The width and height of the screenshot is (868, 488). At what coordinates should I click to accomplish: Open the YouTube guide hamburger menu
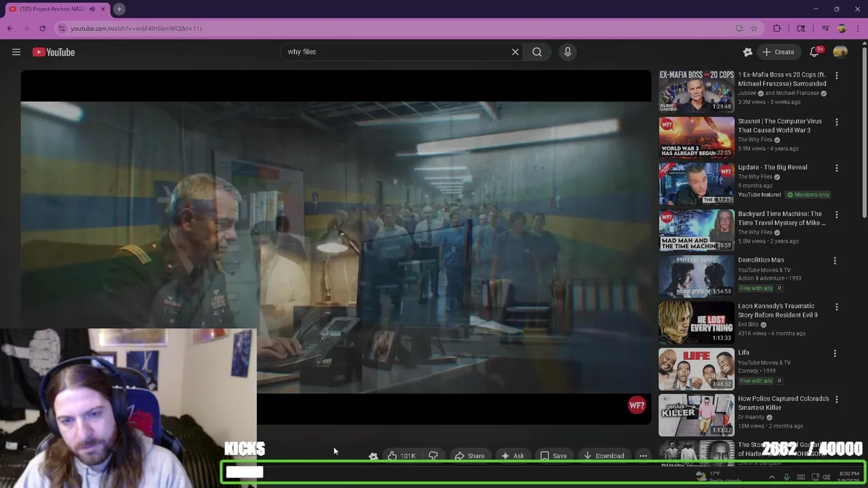(16, 52)
